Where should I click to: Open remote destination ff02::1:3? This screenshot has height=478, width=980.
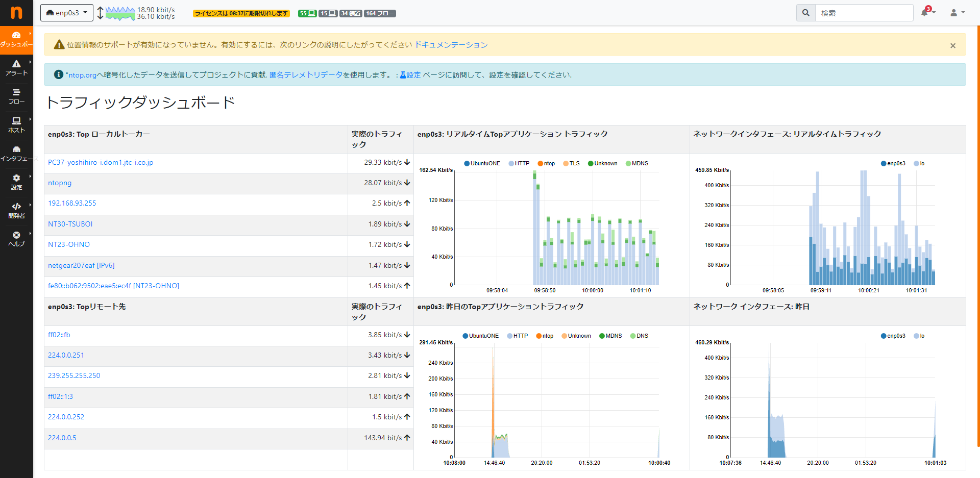pos(60,396)
